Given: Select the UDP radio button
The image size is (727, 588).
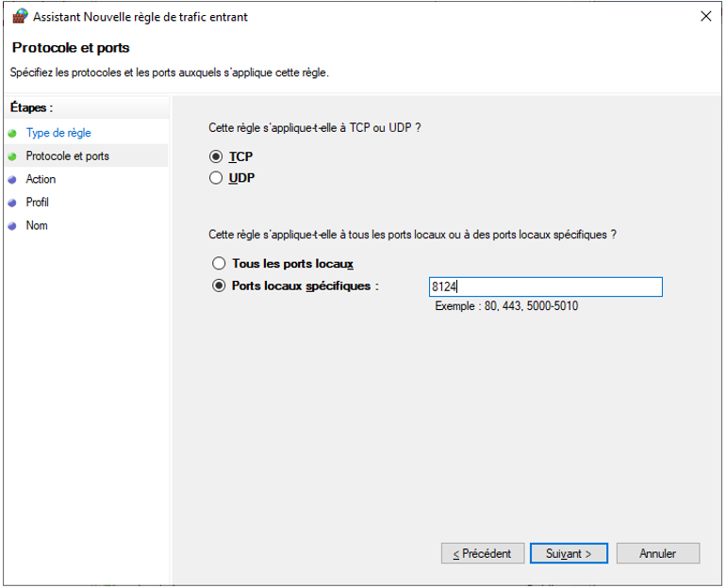Looking at the screenshot, I should coord(217,178).
